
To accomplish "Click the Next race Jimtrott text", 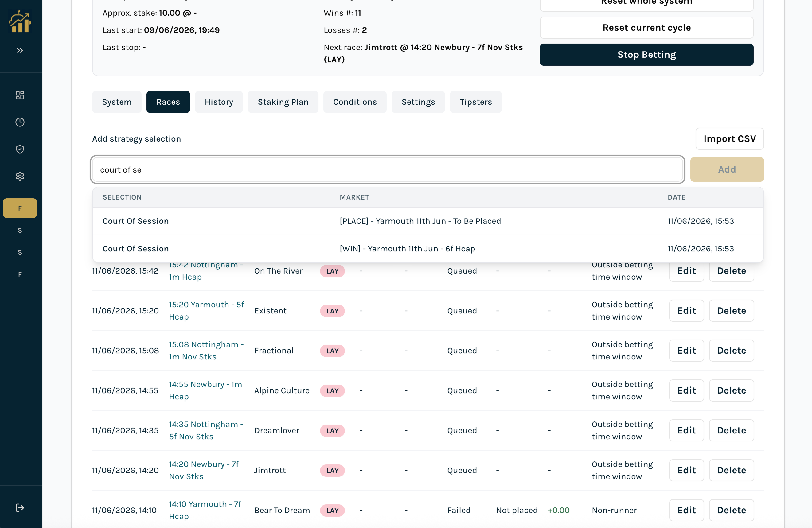I will (x=423, y=53).
